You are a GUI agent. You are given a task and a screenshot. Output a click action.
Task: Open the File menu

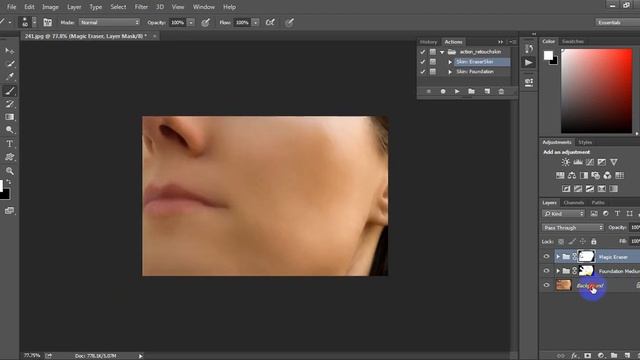click(x=11, y=7)
